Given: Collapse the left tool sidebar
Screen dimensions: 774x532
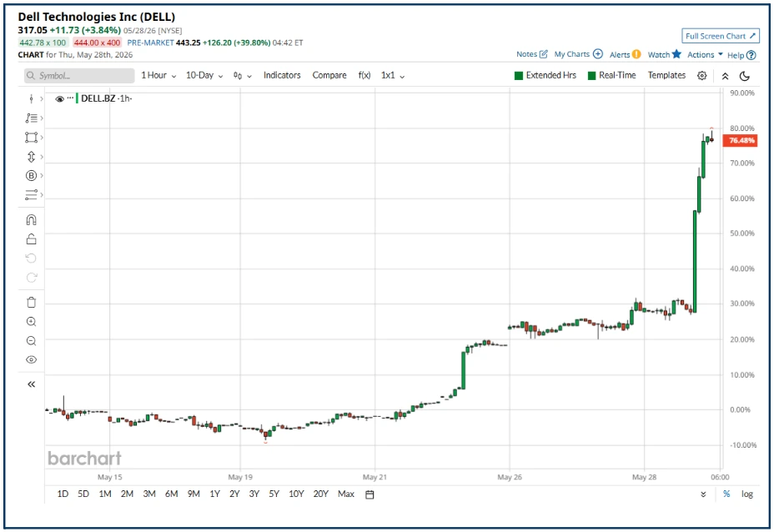Looking at the screenshot, I should (x=31, y=384).
